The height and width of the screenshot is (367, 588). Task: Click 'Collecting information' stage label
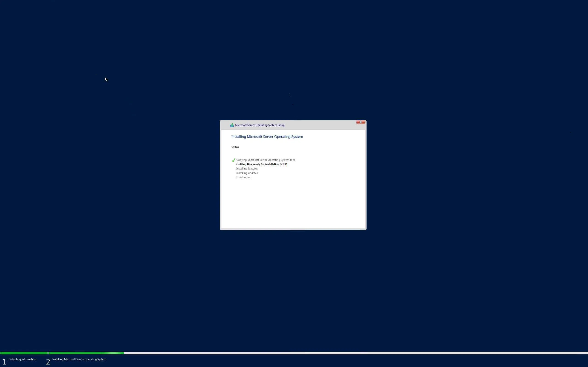(x=22, y=359)
